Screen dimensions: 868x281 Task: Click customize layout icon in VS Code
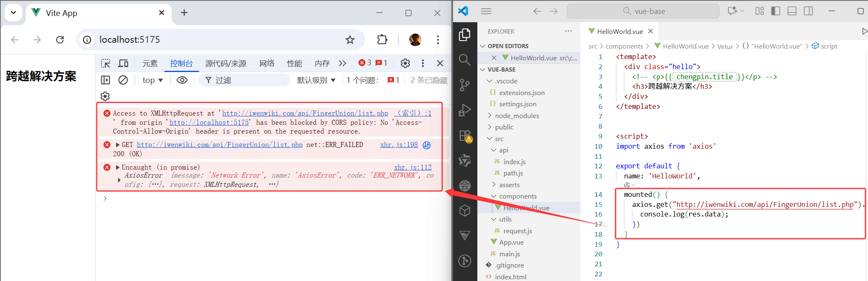pyautogui.click(x=760, y=11)
